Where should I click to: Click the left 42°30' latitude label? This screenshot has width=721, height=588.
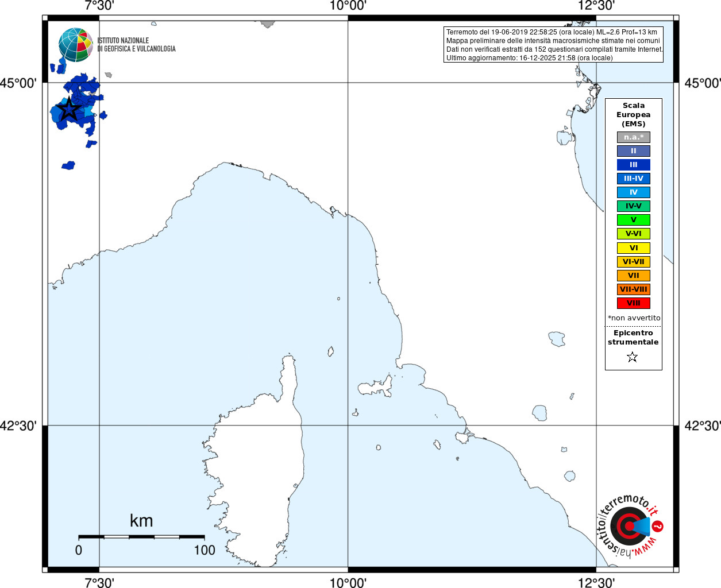coord(18,425)
